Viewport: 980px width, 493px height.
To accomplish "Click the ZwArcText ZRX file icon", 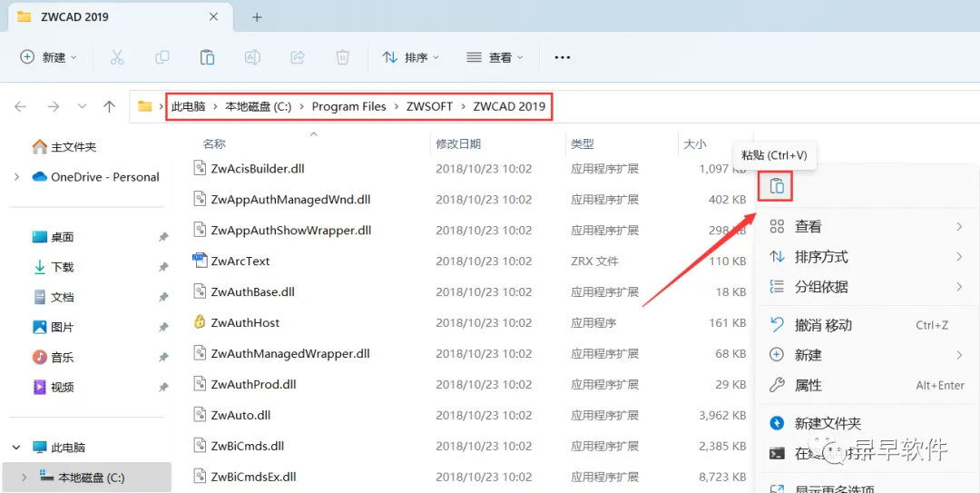I will [x=200, y=261].
